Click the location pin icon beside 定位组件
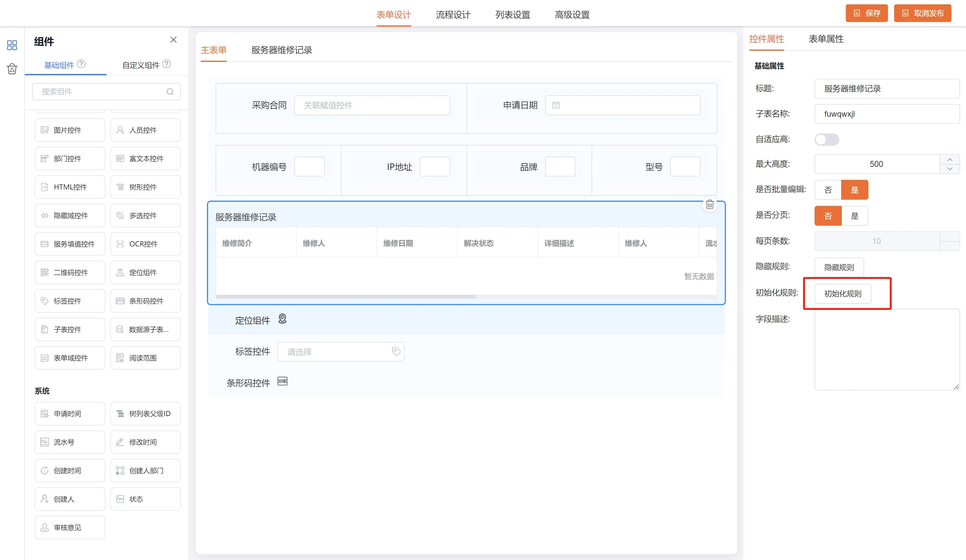This screenshot has width=966, height=560. (282, 319)
